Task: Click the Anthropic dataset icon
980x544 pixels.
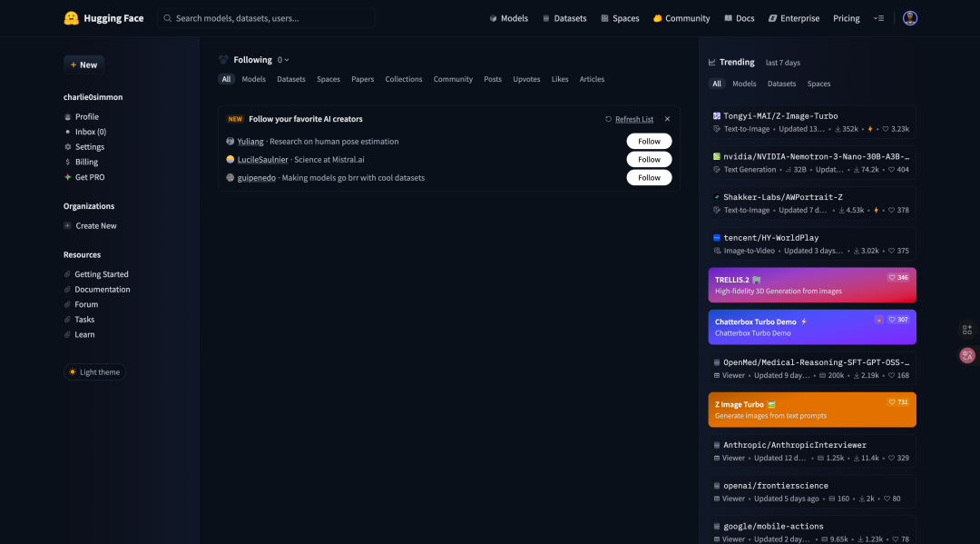Action: [x=717, y=445]
